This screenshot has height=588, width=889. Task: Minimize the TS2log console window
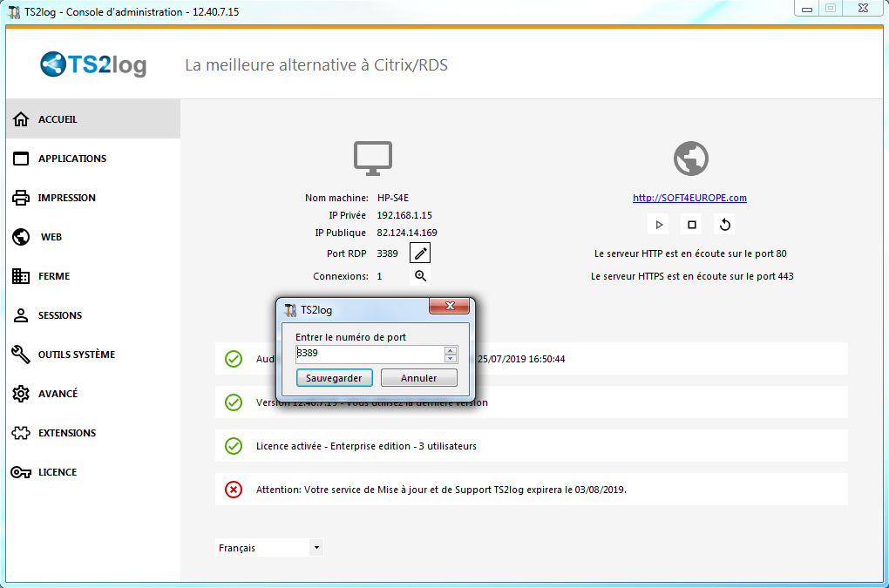pyautogui.click(x=807, y=9)
